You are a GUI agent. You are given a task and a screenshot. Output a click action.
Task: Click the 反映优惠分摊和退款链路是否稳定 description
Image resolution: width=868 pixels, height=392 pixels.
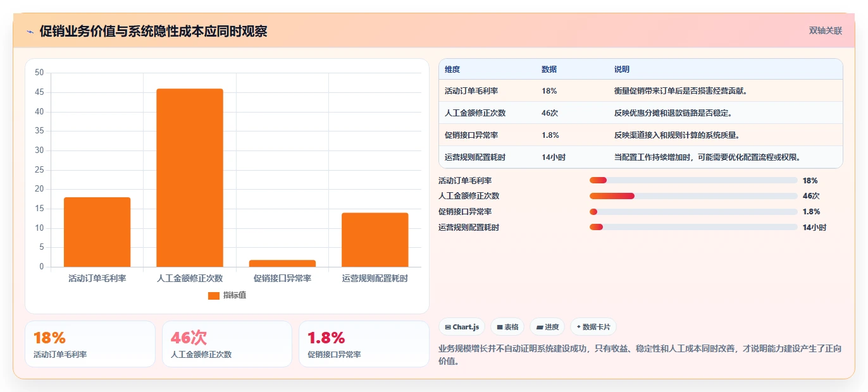[x=673, y=113]
